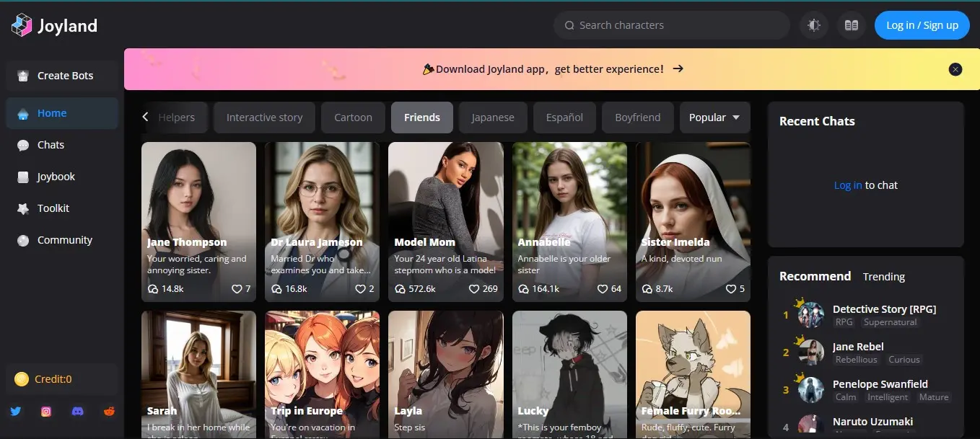Image resolution: width=980 pixels, height=439 pixels.
Task: Open Reddit social link icon
Action: 109,412
